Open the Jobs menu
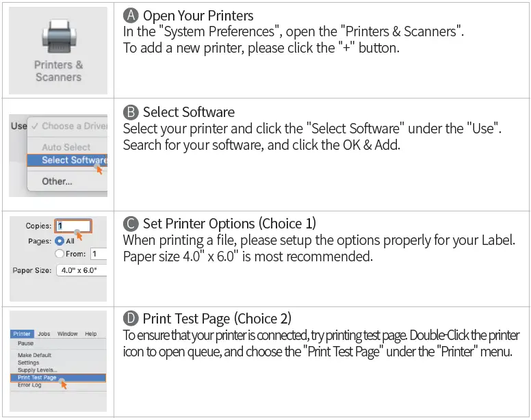 44,334
